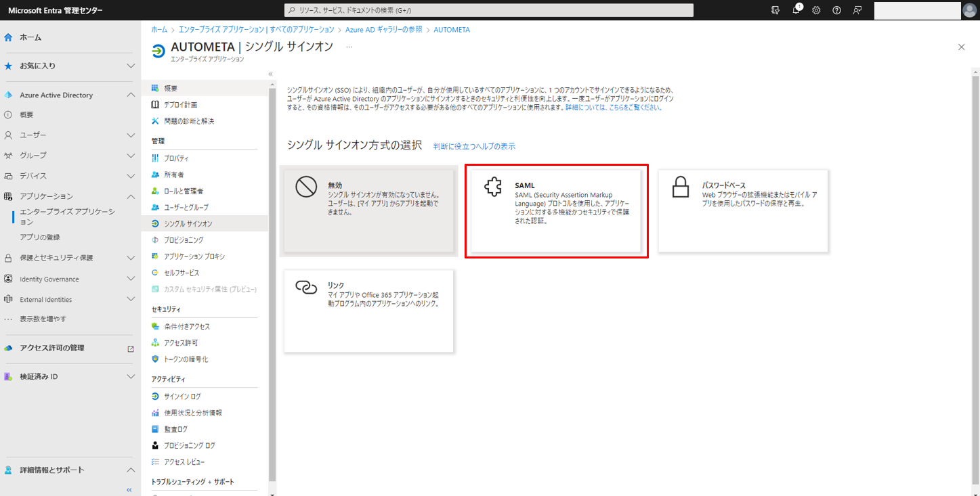Expand the External Identities chevron
The height and width of the screenshot is (496, 980).
131,299
